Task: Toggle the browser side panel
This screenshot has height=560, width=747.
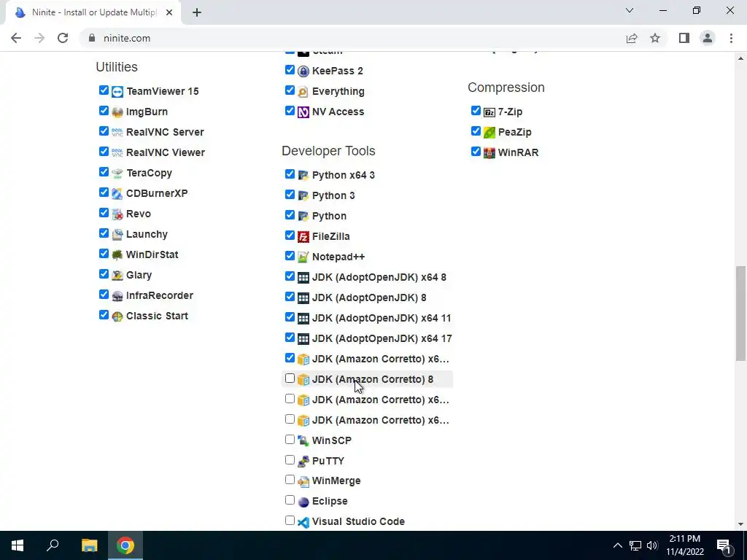Action: (x=684, y=38)
